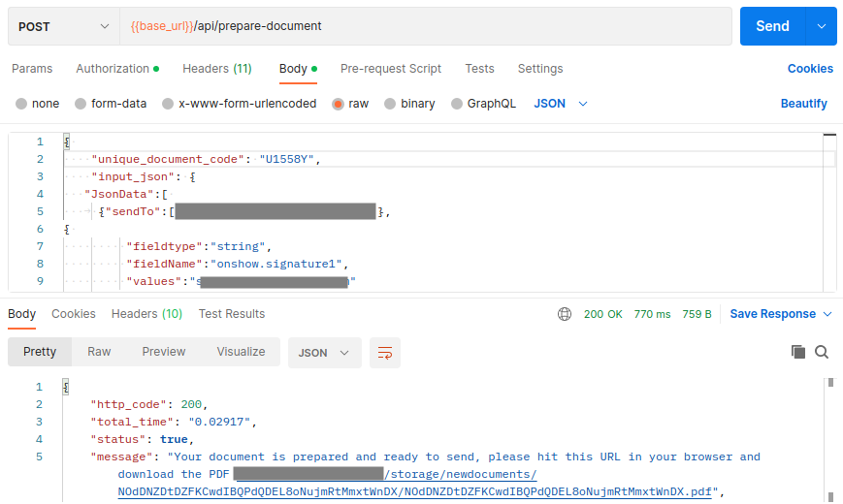Click the 759 B response size
The width and height of the screenshot is (843, 504).
[697, 314]
